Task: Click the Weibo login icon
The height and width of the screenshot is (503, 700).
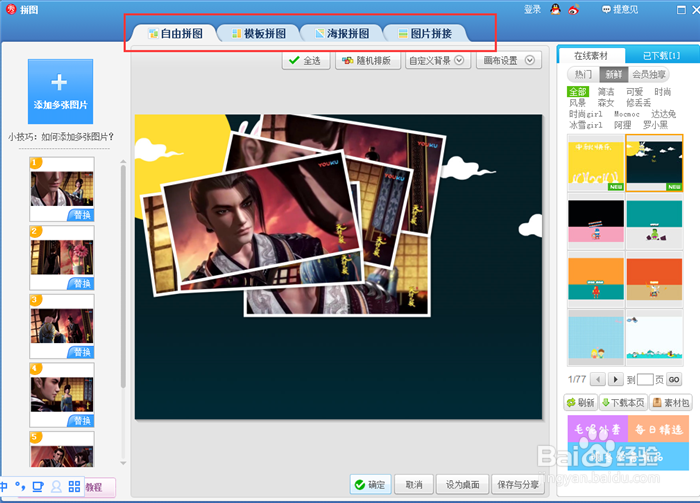Action: click(x=574, y=9)
